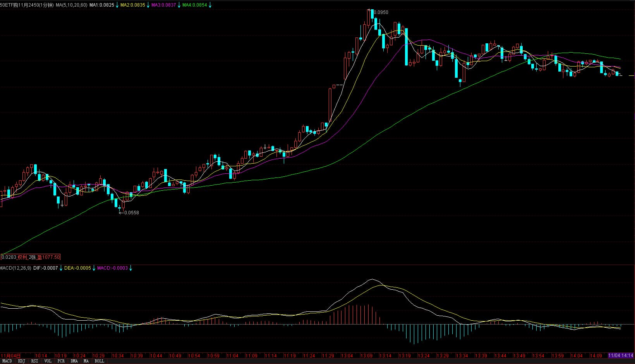Click the MACD(12,26,9) parameters label
The height and width of the screenshot is (364, 635).
(15, 268)
